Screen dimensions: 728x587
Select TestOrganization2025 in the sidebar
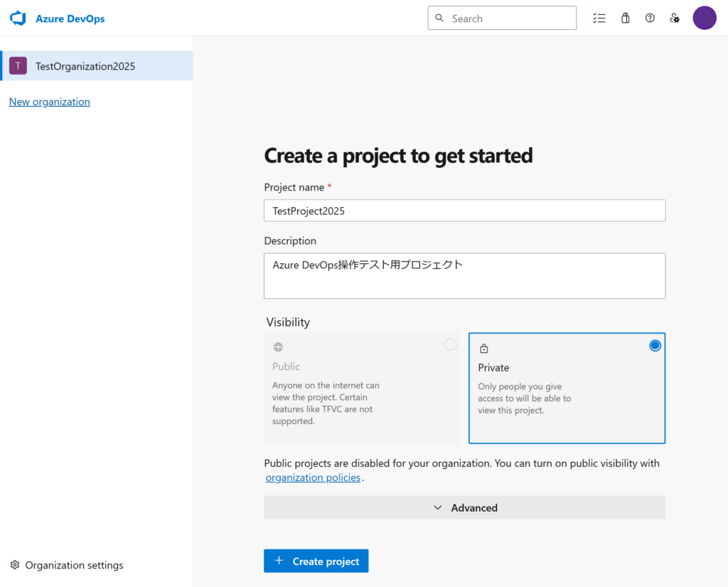point(97,66)
